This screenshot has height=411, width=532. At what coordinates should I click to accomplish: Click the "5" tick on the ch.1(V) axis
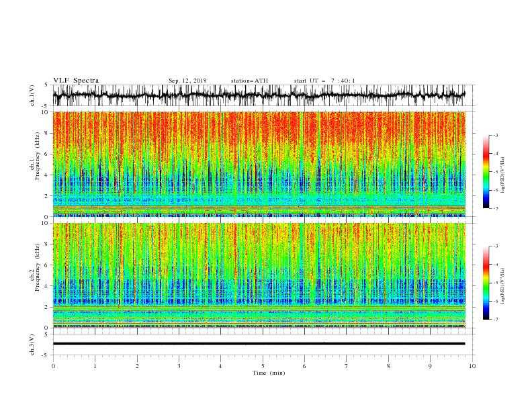point(47,85)
